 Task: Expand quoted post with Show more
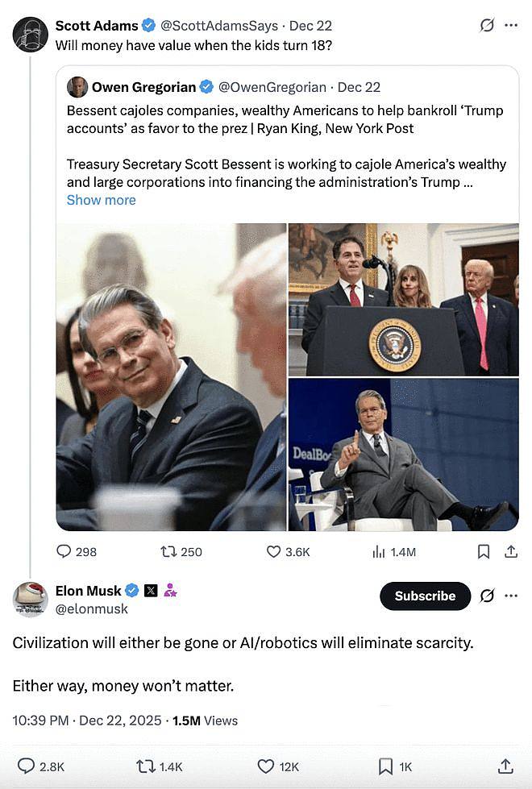[x=101, y=200]
